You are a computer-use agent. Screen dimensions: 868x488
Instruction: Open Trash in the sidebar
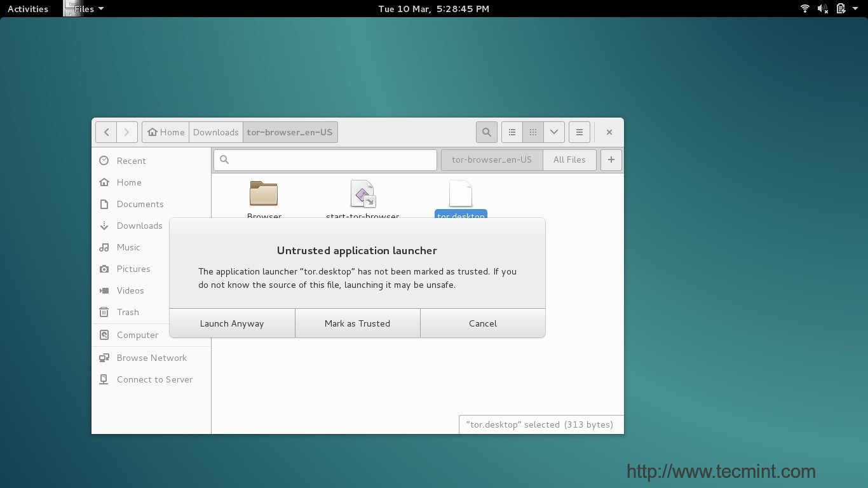pyautogui.click(x=128, y=312)
